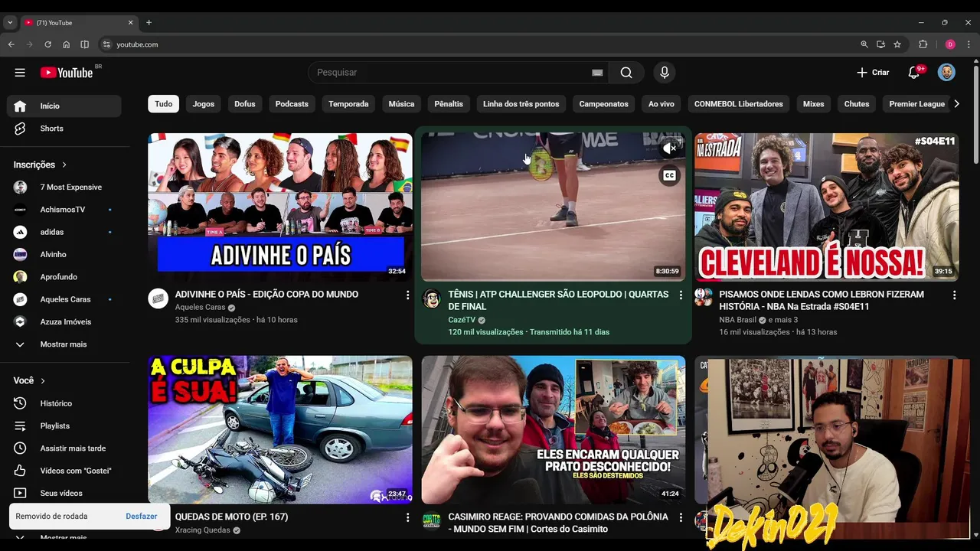
Task: Select the CONMEBOL Libertadores chip
Action: point(739,104)
